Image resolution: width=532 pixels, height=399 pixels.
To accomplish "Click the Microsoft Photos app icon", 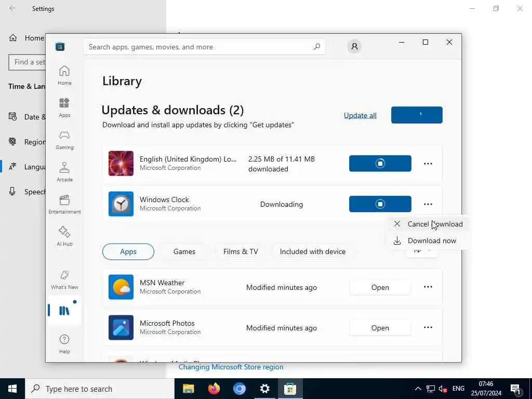I will (x=121, y=327).
